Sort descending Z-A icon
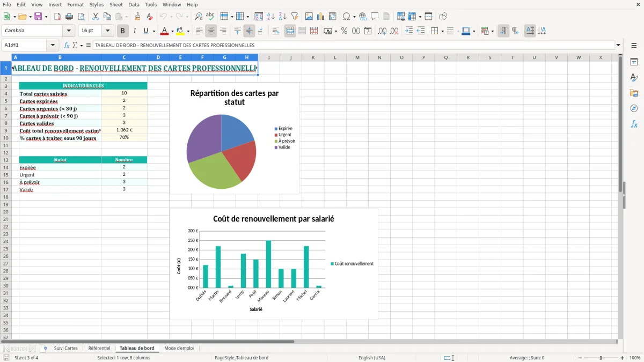The image size is (644, 362). click(x=283, y=17)
